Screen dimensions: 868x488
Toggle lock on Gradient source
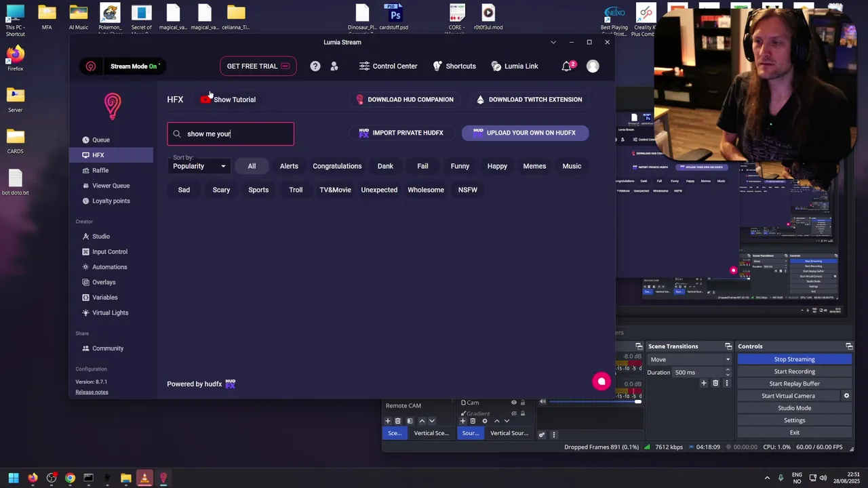pos(522,413)
